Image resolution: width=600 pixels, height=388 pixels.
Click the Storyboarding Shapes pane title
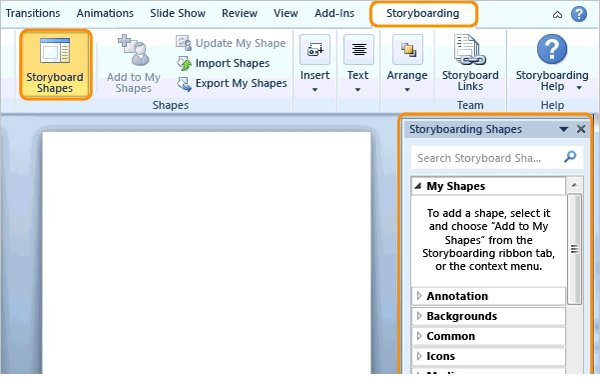(x=465, y=129)
